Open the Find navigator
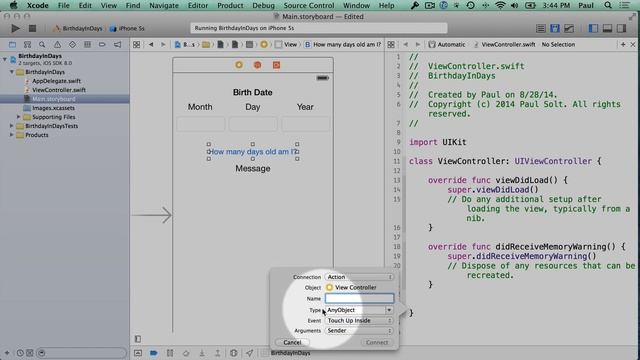The width and height of the screenshot is (640, 360). tap(42, 44)
